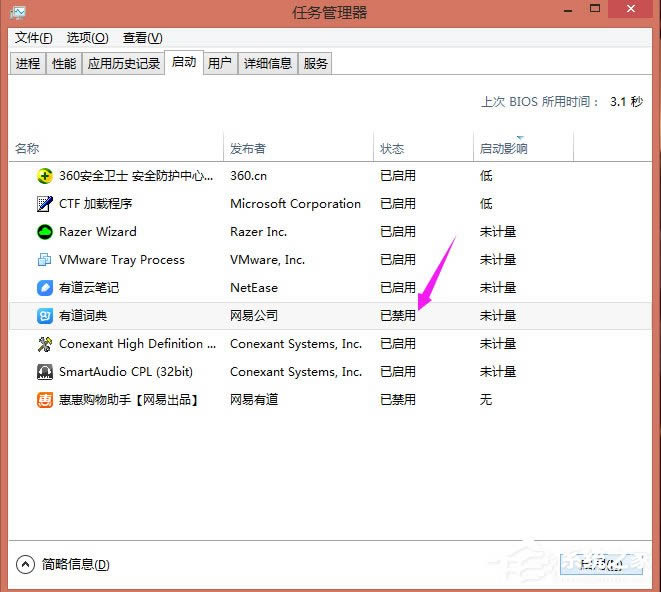Sort by the 名称 column header
The height and width of the screenshot is (592, 661).
(116, 148)
